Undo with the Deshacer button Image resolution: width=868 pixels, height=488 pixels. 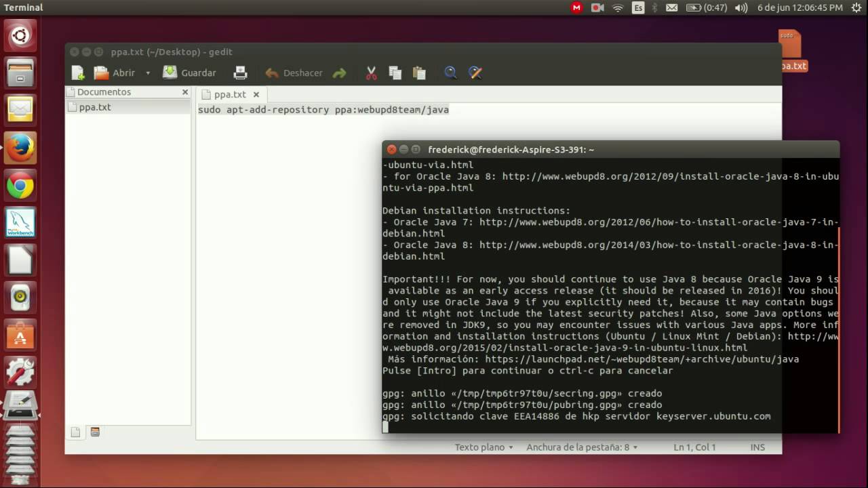coord(294,73)
